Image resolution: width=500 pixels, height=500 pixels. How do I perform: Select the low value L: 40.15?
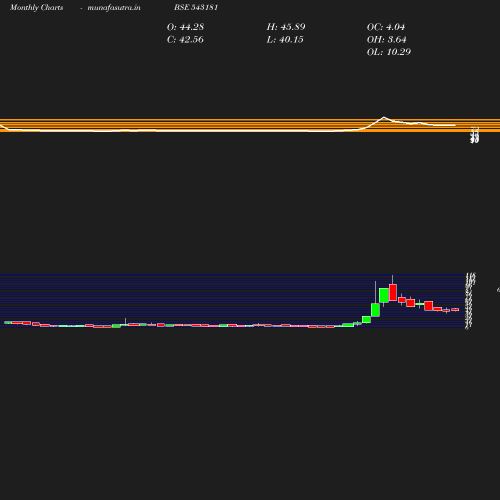(285, 39)
